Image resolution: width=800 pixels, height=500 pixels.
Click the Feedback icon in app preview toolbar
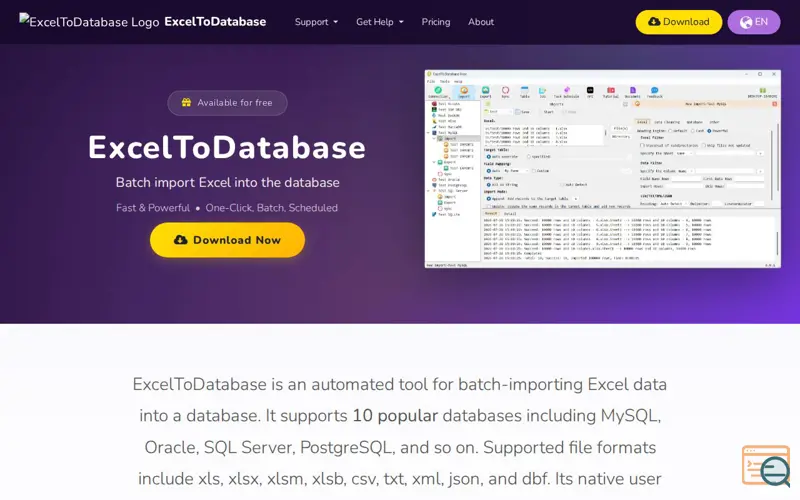coord(655,90)
